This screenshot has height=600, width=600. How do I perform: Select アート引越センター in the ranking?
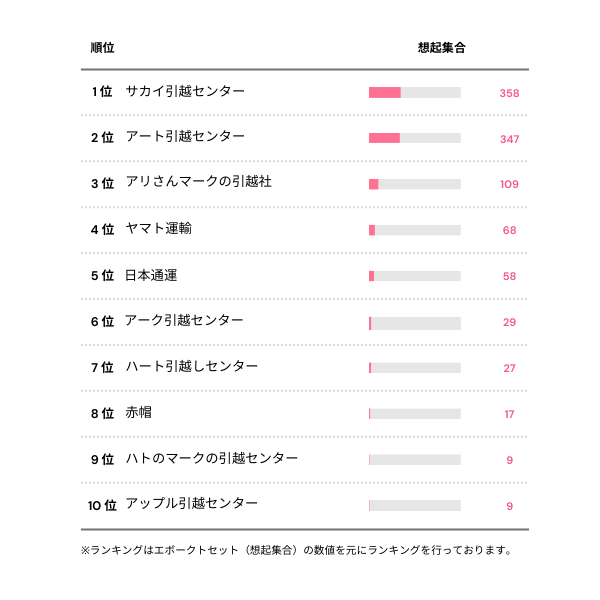(x=185, y=137)
